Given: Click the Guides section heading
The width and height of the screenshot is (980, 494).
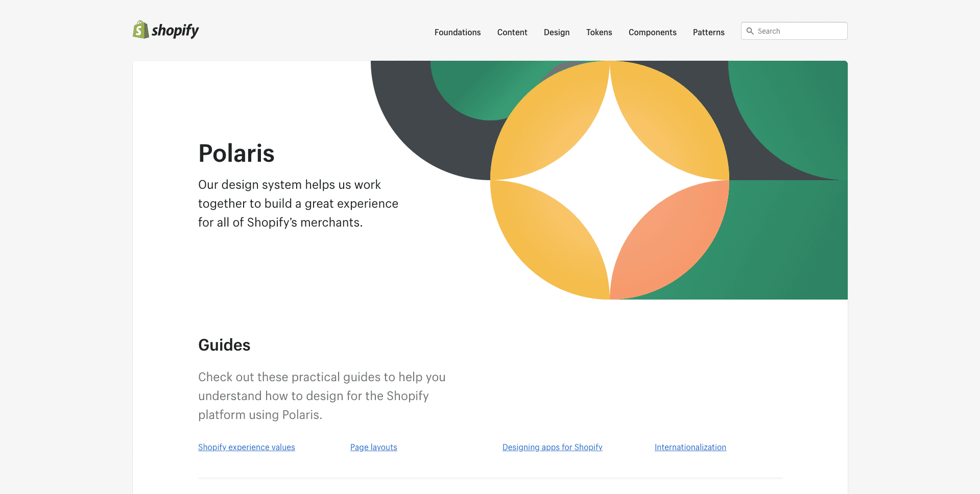Looking at the screenshot, I should pyautogui.click(x=224, y=345).
